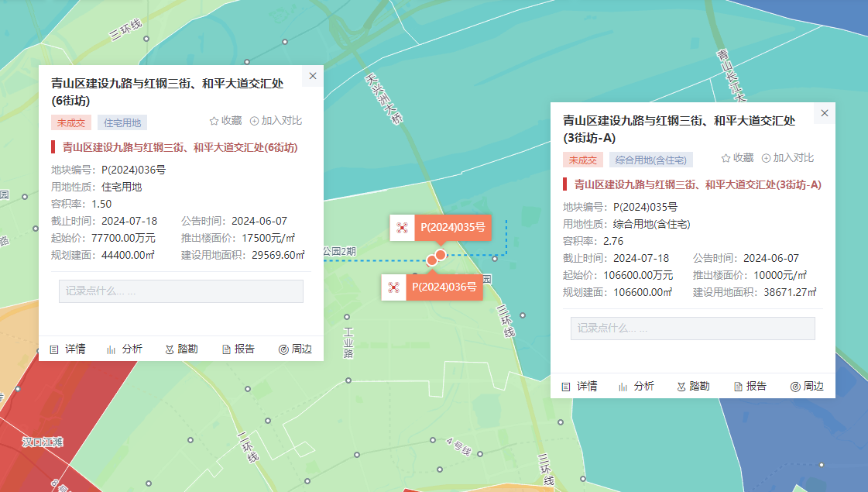
Task: Focus the note field in 3街坊-A popup
Action: [x=692, y=329]
